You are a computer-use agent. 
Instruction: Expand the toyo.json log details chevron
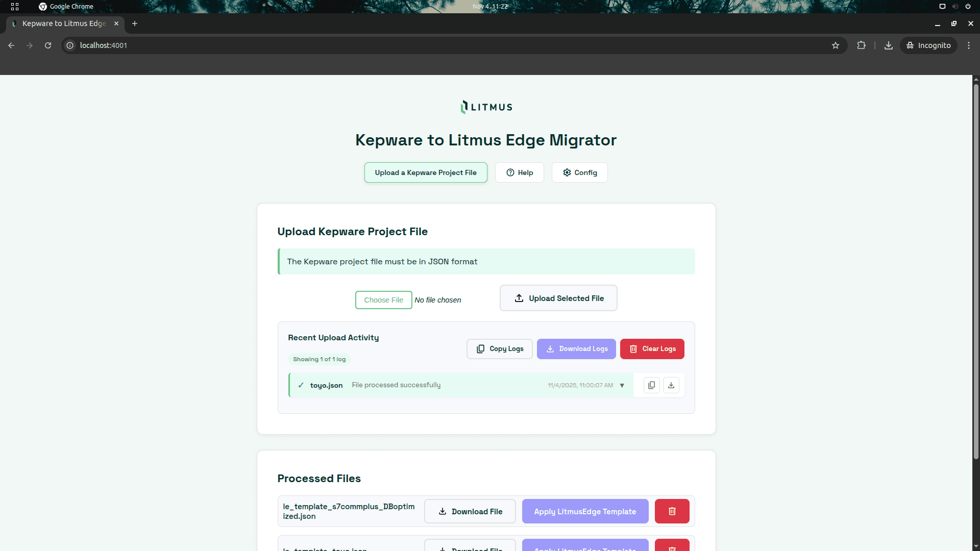(x=622, y=386)
